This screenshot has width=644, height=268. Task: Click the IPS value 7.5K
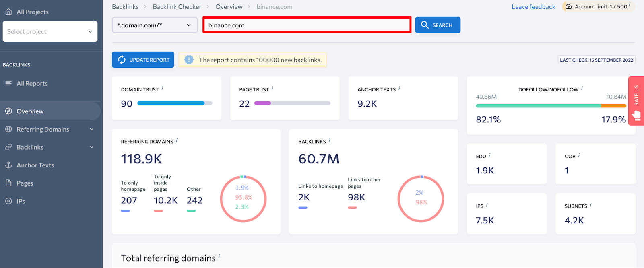(485, 221)
